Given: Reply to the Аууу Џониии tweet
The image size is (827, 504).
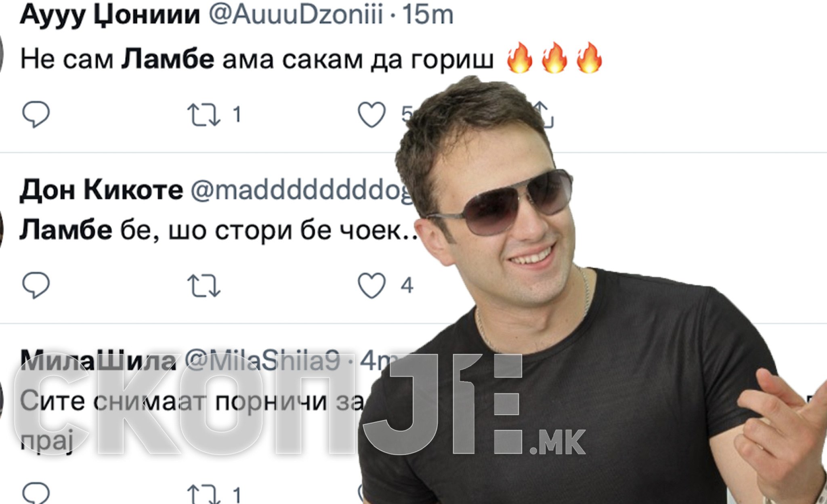Looking at the screenshot, I should click(36, 114).
